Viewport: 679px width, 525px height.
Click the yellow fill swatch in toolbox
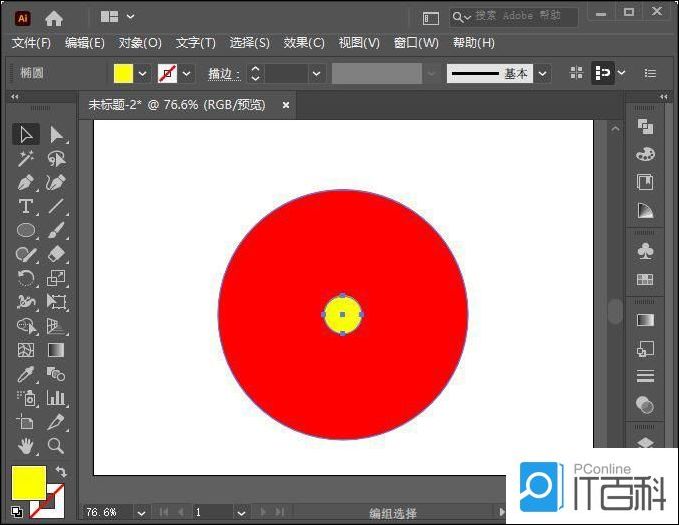tap(28, 483)
